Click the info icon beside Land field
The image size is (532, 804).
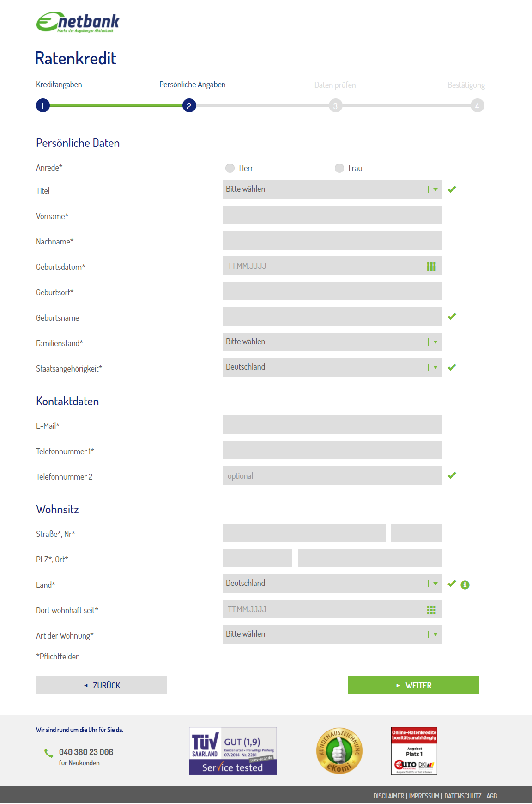click(465, 585)
